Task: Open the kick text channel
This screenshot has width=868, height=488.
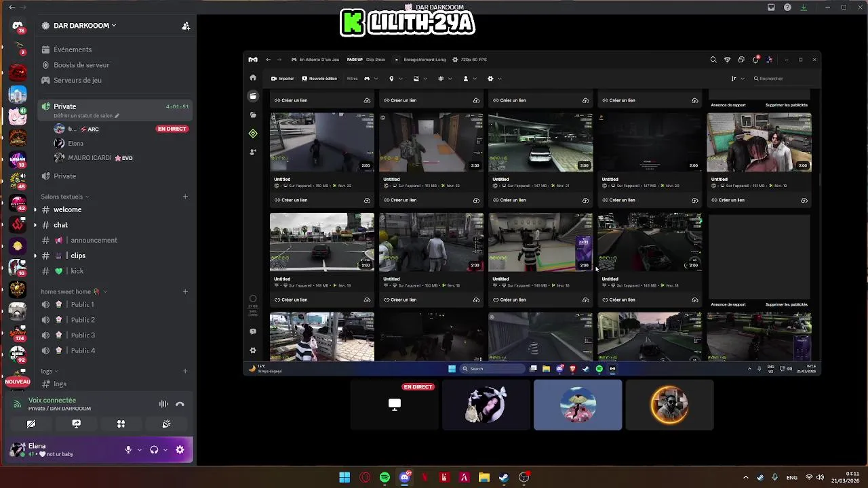Action: (115, 271)
